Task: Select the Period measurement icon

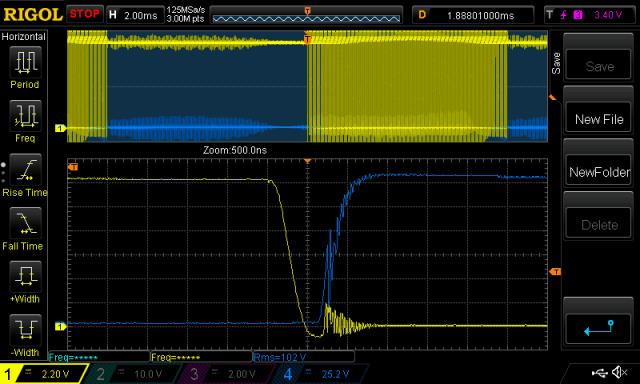Action: 25,62
